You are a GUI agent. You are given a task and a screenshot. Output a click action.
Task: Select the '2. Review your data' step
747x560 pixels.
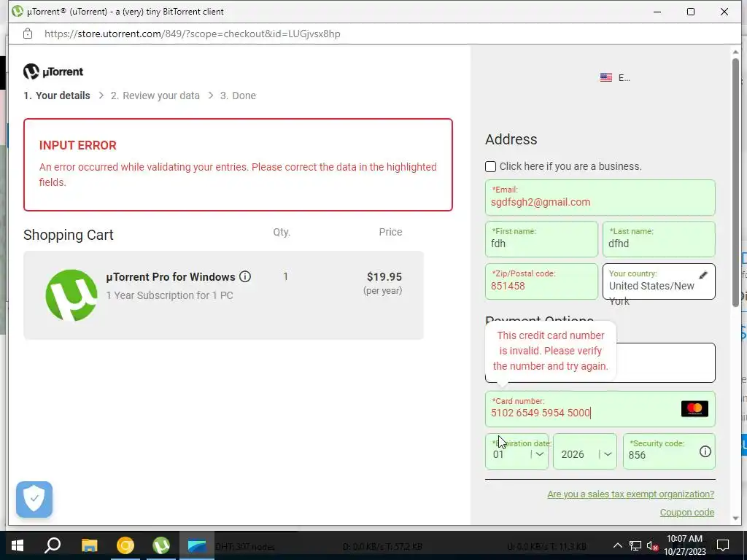pyautogui.click(x=155, y=96)
